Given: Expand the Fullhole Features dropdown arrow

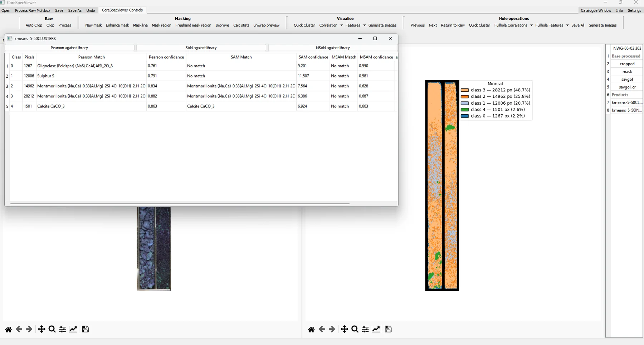Looking at the screenshot, I should point(567,25).
